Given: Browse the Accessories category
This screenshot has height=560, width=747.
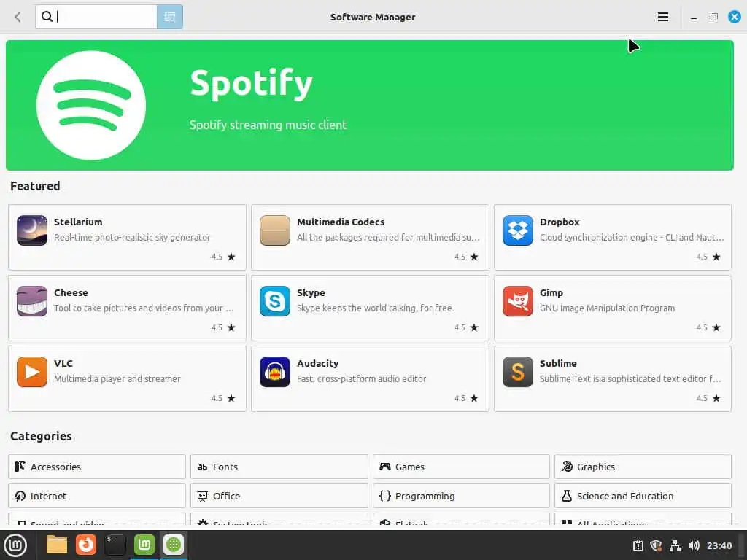Looking at the screenshot, I should tap(97, 467).
